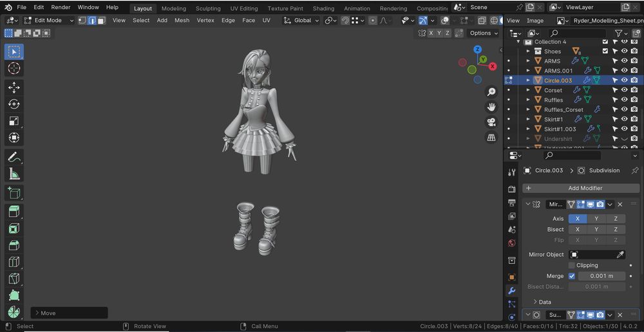Select the Annotate tool
The width and height of the screenshot is (644, 332).
pyautogui.click(x=14, y=157)
